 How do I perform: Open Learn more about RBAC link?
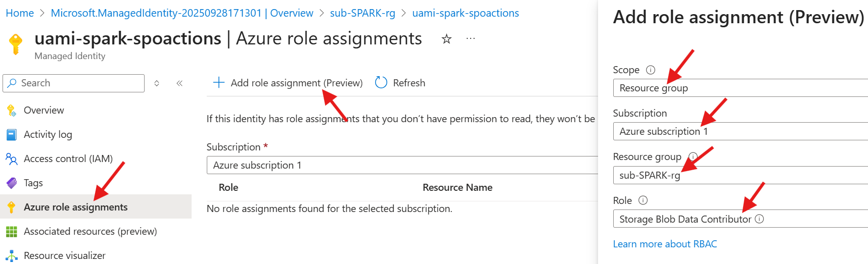(665, 244)
